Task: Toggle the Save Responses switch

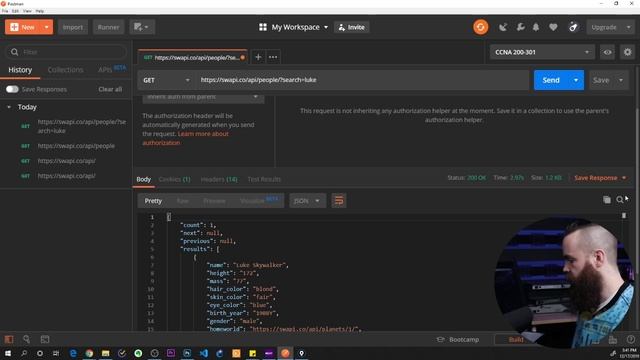Action: 12,89
